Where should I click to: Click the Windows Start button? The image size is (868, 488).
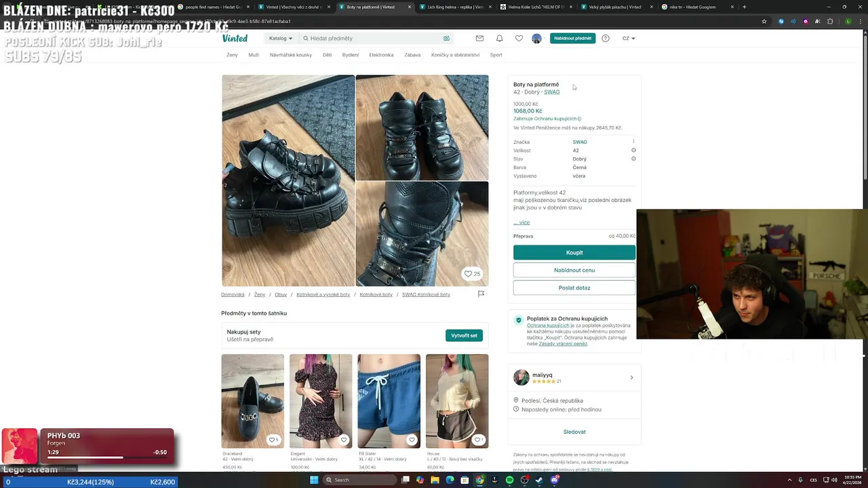[314, 480]
